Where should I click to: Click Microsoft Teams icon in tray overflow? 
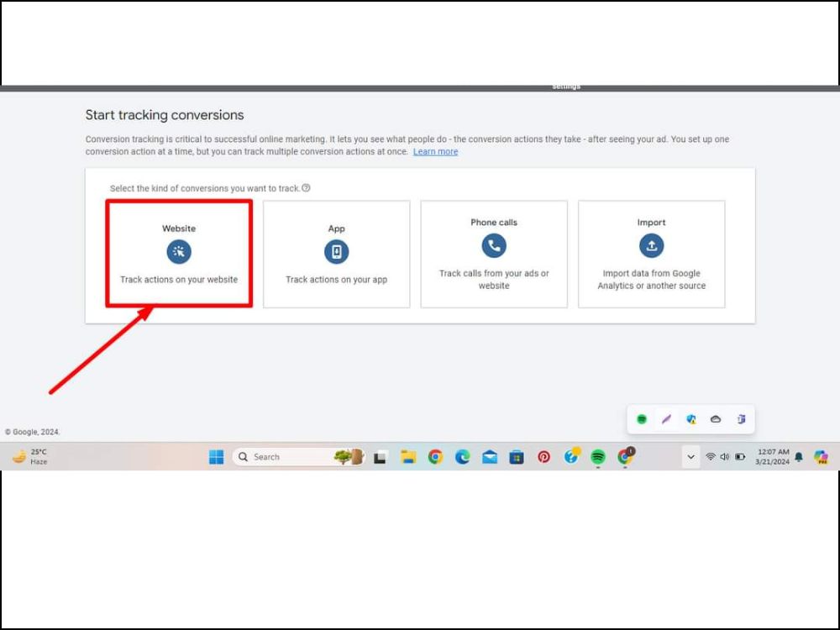[x=741, y=419]
